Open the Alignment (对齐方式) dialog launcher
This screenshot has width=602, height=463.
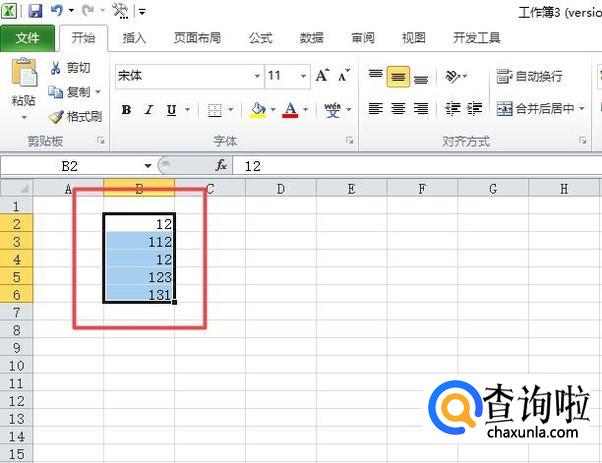coord(583,141)
